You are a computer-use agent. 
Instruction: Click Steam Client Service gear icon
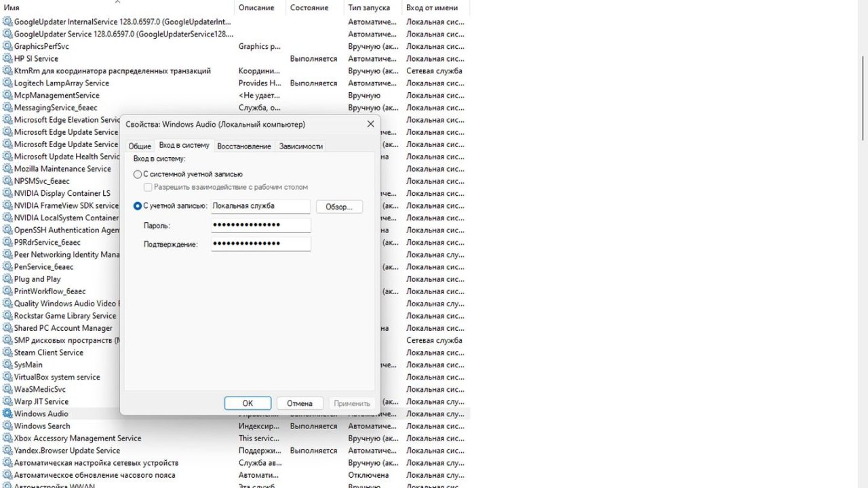(x=7, y=353)
